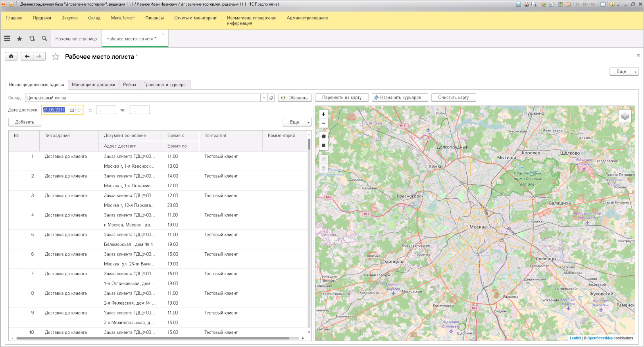Open the top-right Еще menu
The width and height of the screenshot is (644, 347).
[x=624, y=71]
